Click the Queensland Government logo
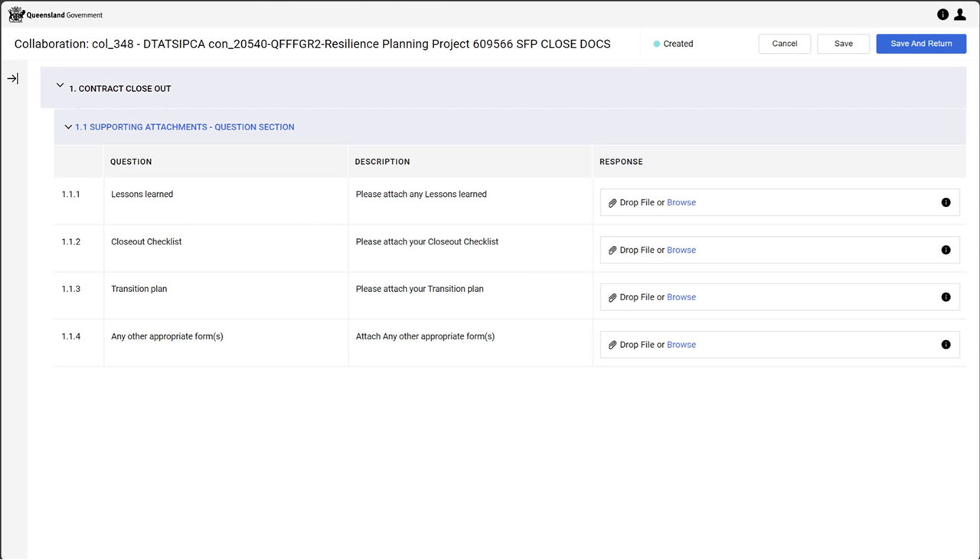980x560 pixels. pos(55,15)
